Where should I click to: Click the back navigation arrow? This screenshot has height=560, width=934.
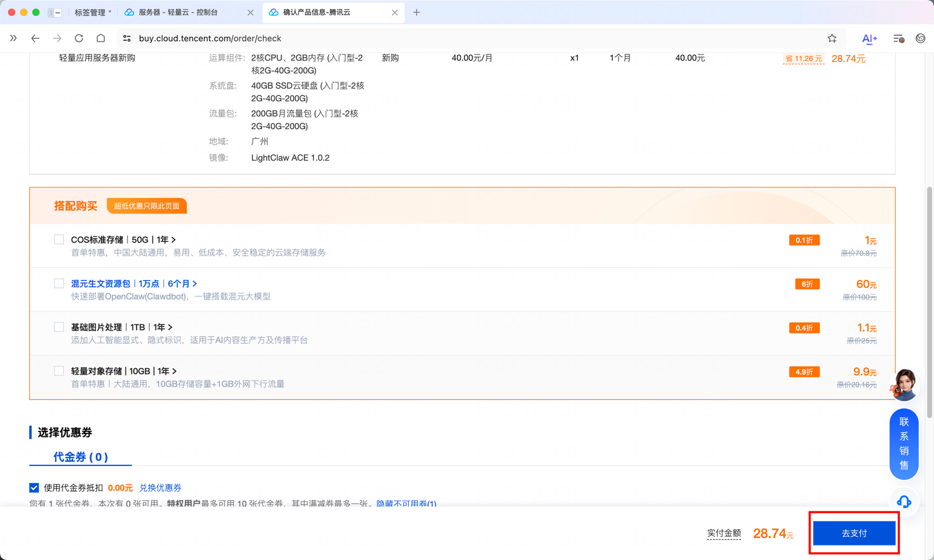[x=35, y=38]
